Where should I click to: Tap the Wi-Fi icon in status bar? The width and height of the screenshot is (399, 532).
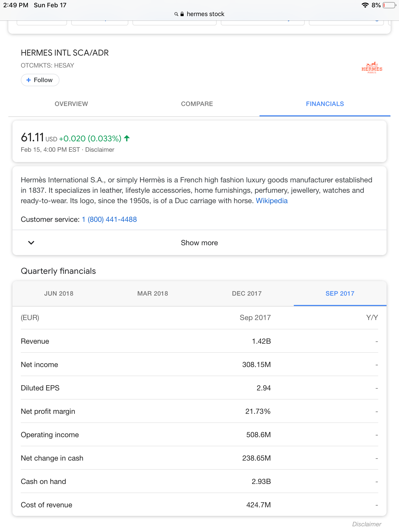(365, 5)
